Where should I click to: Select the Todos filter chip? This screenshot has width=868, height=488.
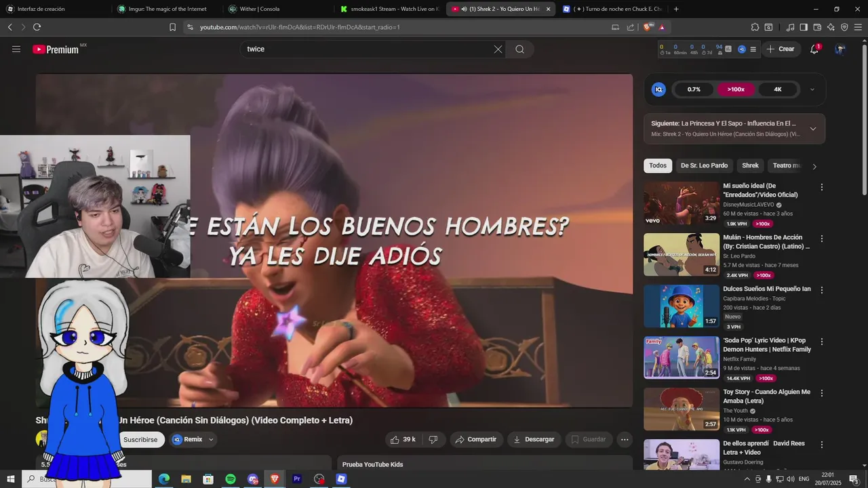(658, 165)
